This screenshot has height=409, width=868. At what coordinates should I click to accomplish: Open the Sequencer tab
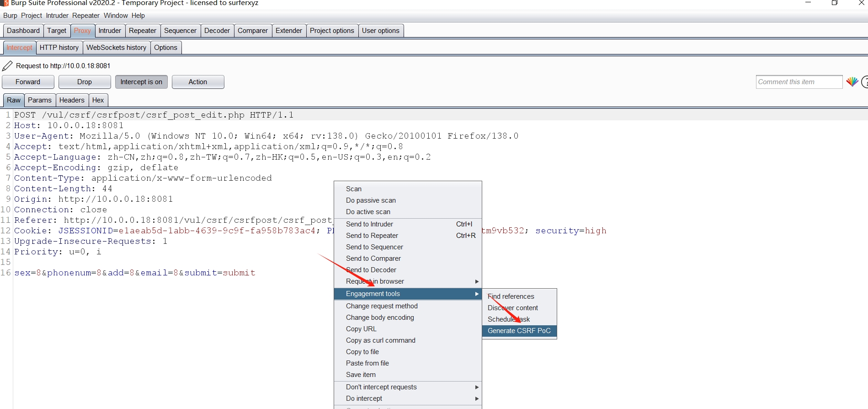point(180,31)
